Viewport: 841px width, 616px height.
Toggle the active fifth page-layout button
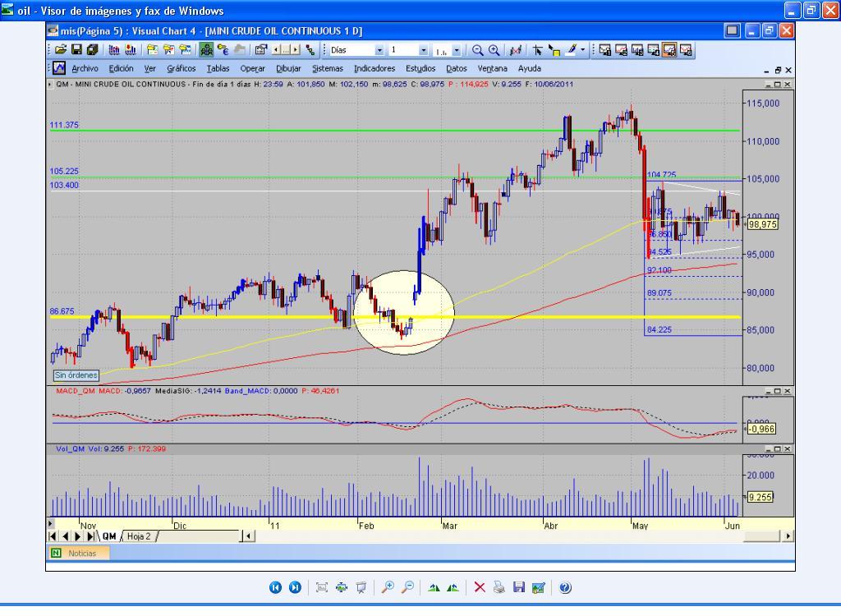tap(669, 50)
